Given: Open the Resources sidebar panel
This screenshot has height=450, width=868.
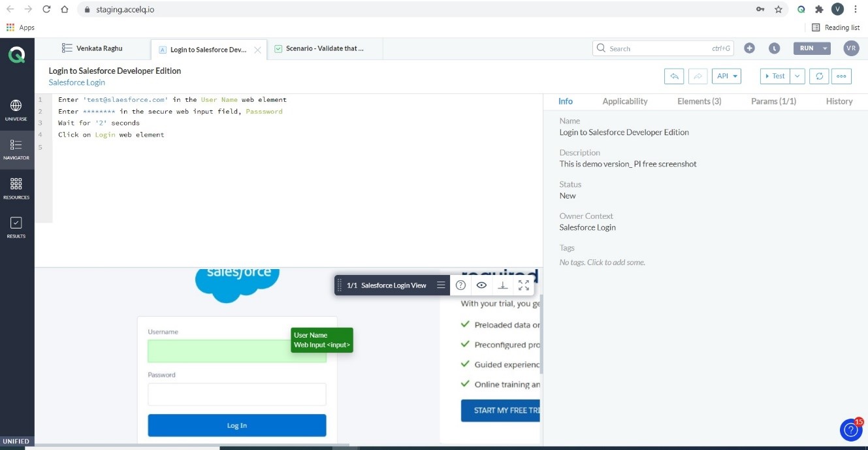Looking at the screenshot, I should pyautogui.click(x=16, y=188).
